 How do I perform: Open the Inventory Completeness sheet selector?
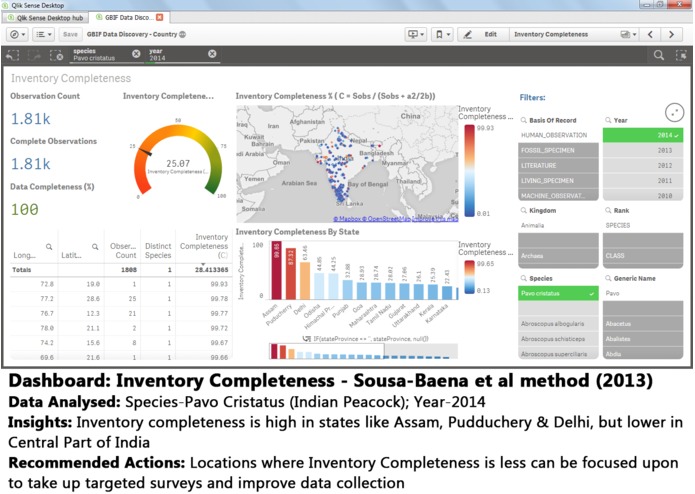coord(574,34)
